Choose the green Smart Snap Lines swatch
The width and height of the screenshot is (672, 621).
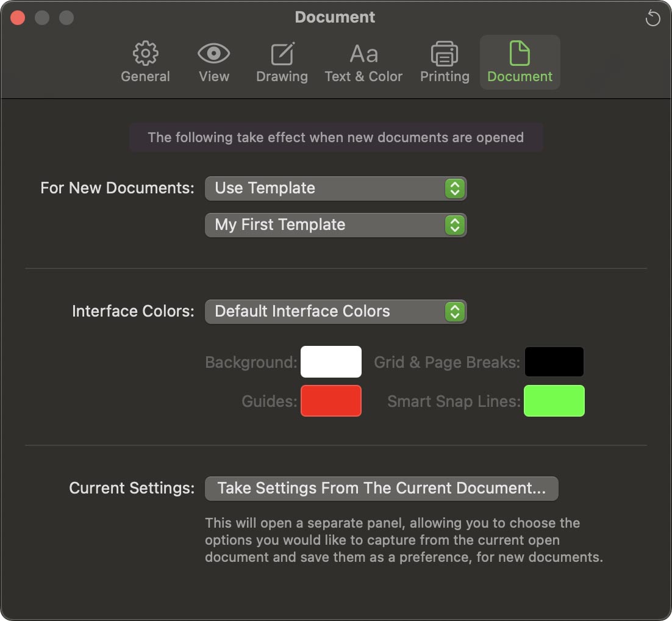(x=554, y=401)
